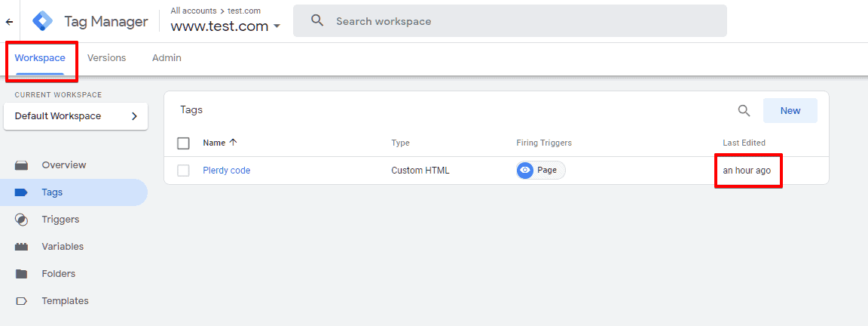Viewport: 868px width, 326px height.
Task: Click the Templates outline icon in sidebar
Action: coord(21,301)
